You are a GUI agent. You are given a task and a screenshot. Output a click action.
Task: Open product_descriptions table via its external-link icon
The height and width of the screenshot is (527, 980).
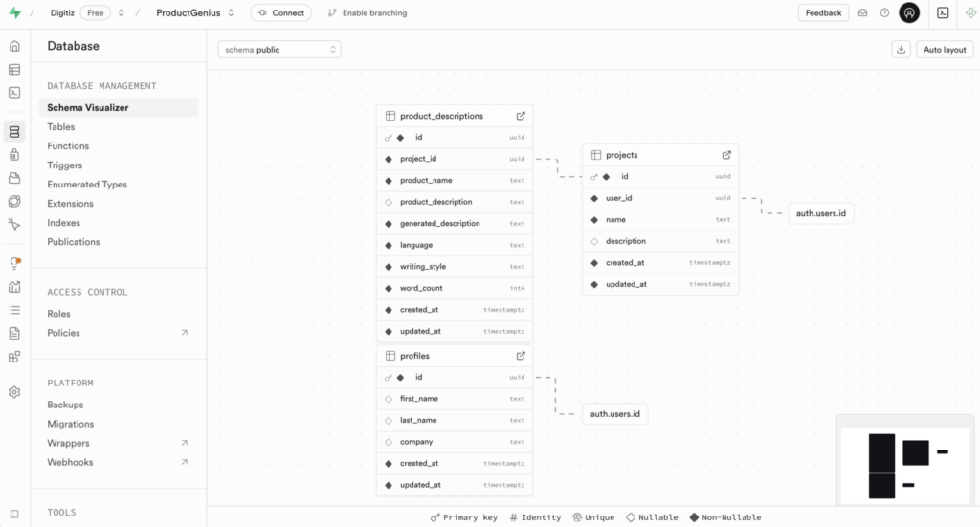[x=521, y=116]
